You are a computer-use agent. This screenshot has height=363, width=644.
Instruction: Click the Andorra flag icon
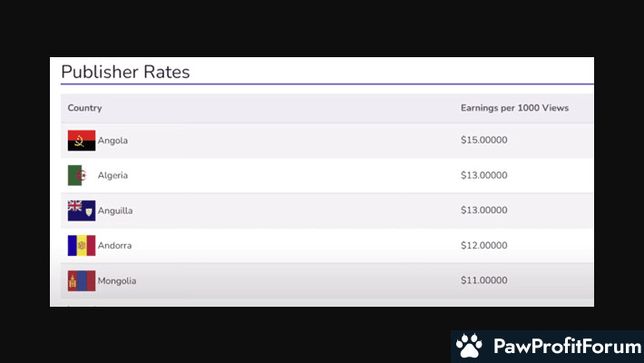pyautogui.click(x=82, y=246)
